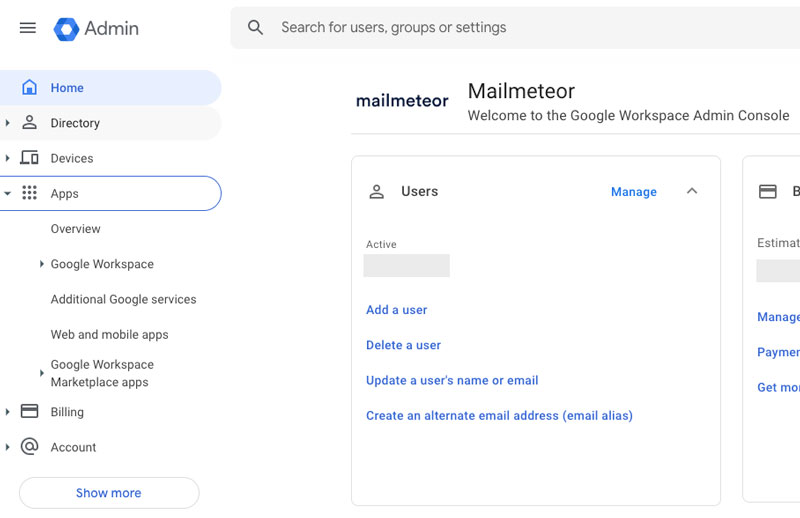Click the Welcome to the Google Workspace Admin Console text
The height and width of the screenshot is (518, 800).
(628, 115)
